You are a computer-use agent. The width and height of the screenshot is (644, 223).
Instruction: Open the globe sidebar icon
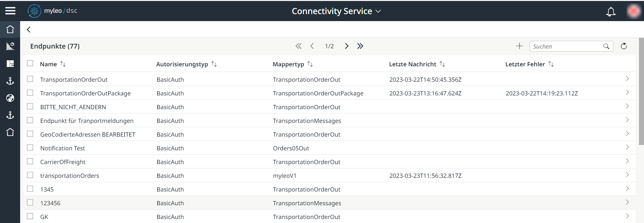pos(10,98)
